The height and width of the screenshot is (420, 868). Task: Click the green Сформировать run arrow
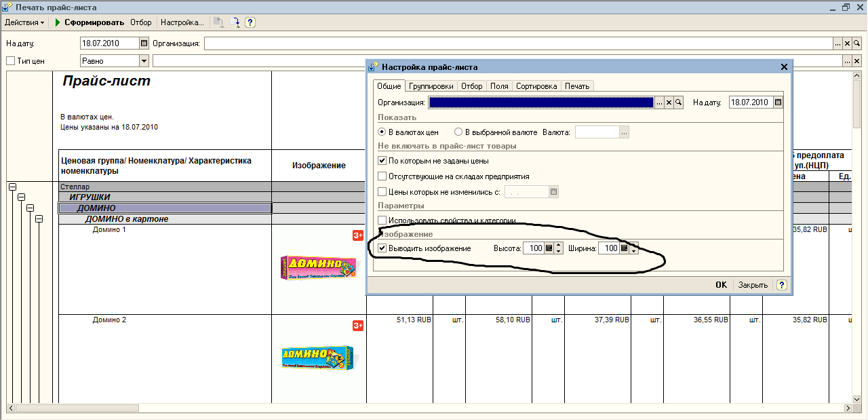pyautogui.click(x=58, y=22)
